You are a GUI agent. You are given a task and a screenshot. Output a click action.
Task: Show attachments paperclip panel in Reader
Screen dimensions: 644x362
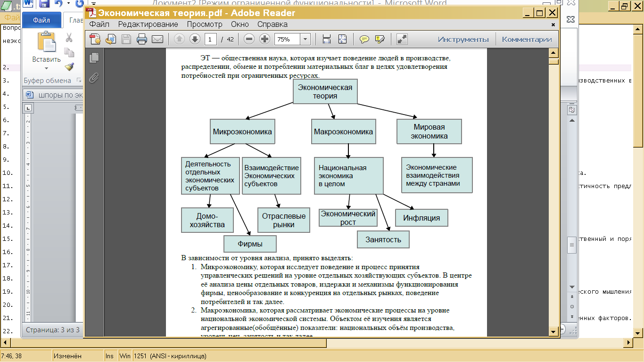pyautogui.click(x=94, y=78)
